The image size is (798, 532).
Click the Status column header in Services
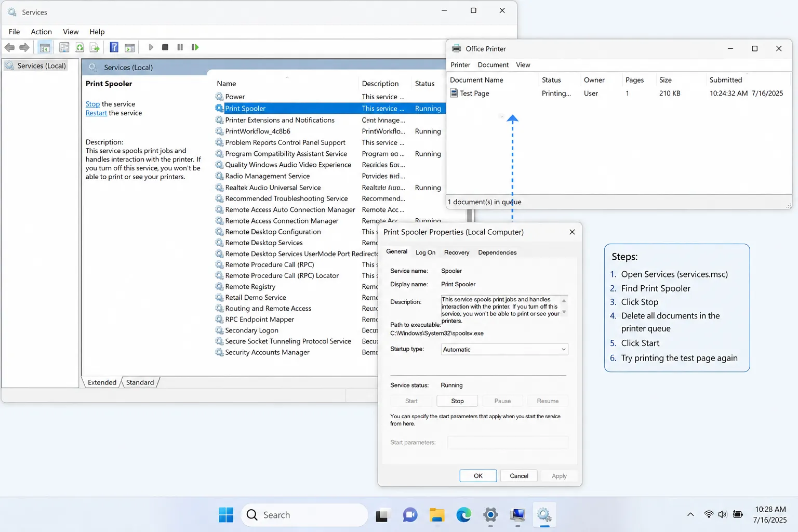pos(424,84)
